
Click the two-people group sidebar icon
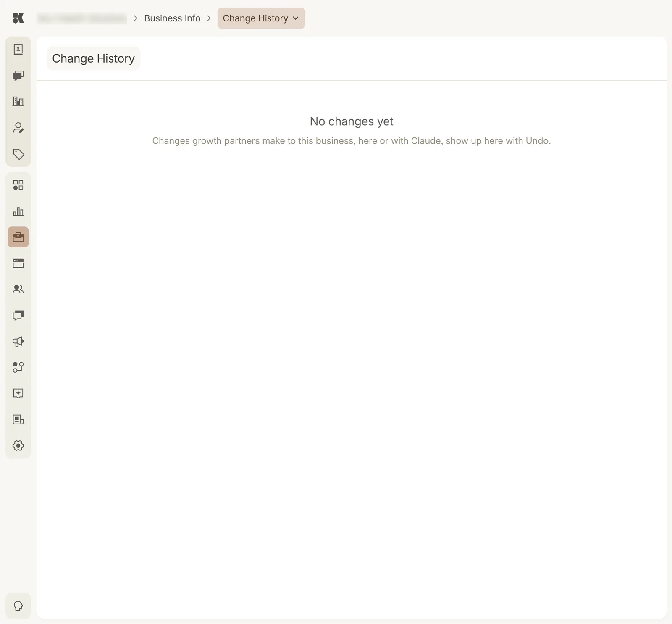[18, 289]
